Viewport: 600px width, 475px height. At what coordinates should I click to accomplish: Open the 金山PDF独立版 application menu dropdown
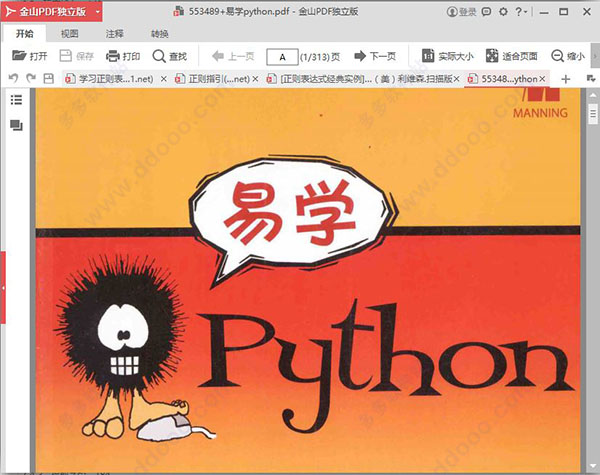pos(98,12)
